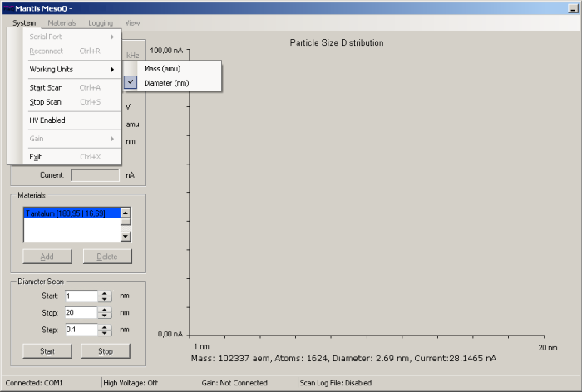Click the Particle Size Distribution title
582x392 pixels.
[337, 42]
